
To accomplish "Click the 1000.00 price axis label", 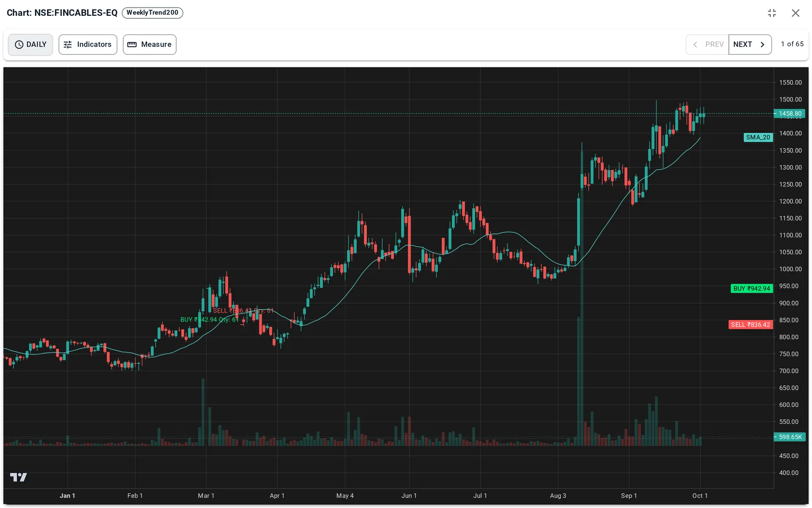I will [791, 269].
